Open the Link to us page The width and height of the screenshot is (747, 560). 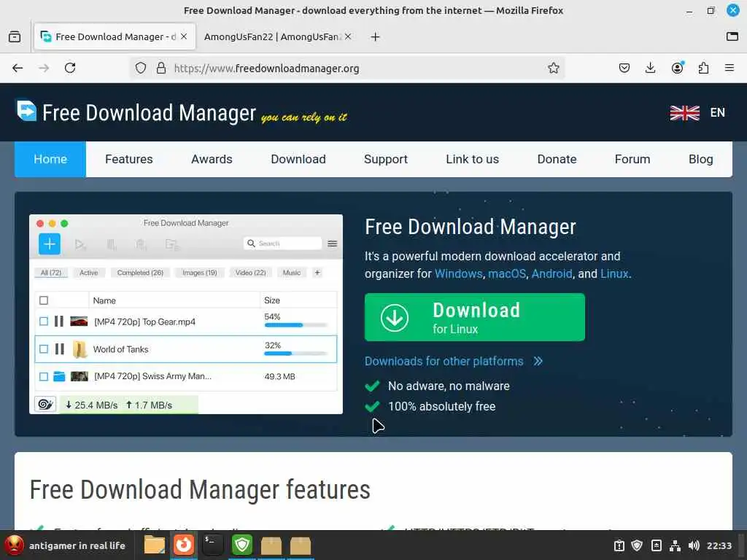point(473,159)
